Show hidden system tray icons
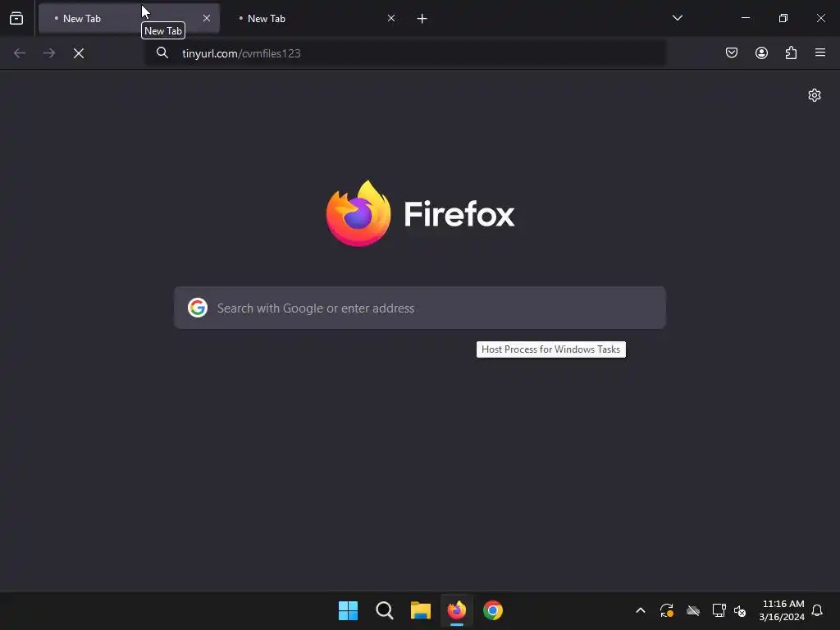The width and height of the screenshot is (840, 630). [640, 610]
